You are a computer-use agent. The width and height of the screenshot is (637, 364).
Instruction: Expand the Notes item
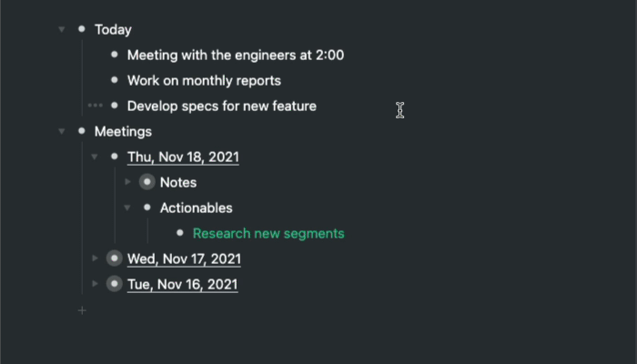tap(127, 182)
